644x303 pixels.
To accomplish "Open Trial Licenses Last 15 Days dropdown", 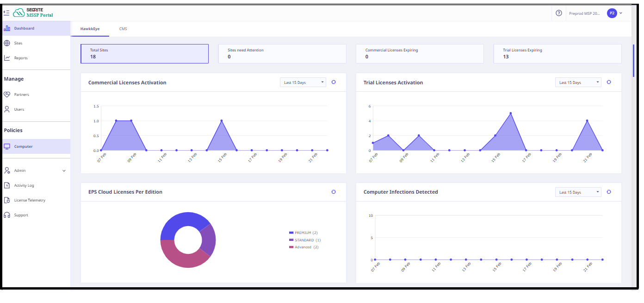I will pyautogui.click(x=578, y=82).
